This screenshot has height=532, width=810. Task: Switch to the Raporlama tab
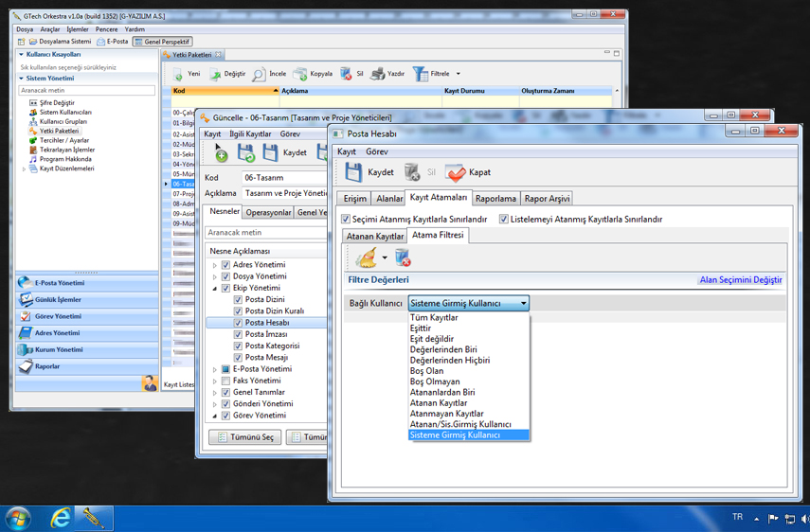(x=495, y=199)
